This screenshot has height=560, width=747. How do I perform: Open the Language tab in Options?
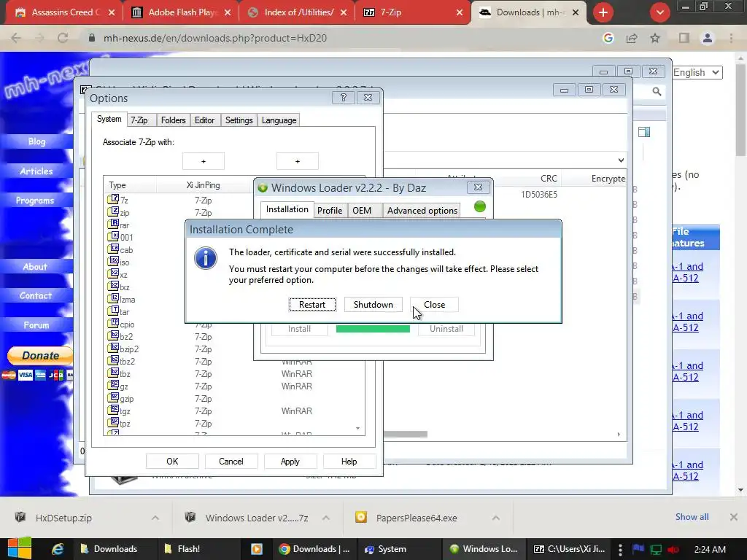click(279, 120)
